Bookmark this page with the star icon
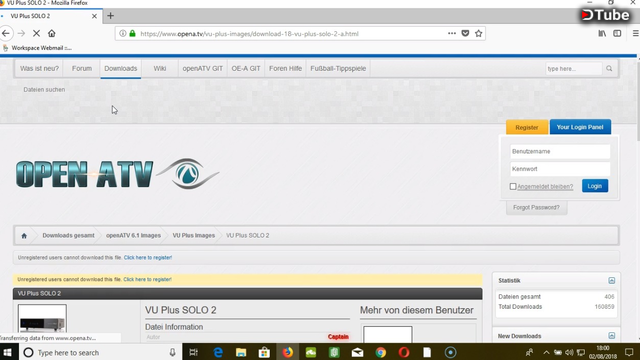 (x=479, y=33)
